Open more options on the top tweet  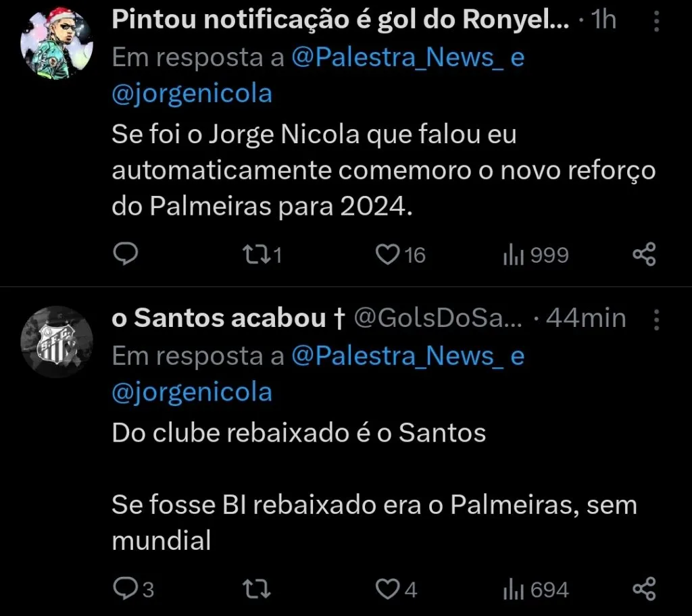tap(656, 20)
